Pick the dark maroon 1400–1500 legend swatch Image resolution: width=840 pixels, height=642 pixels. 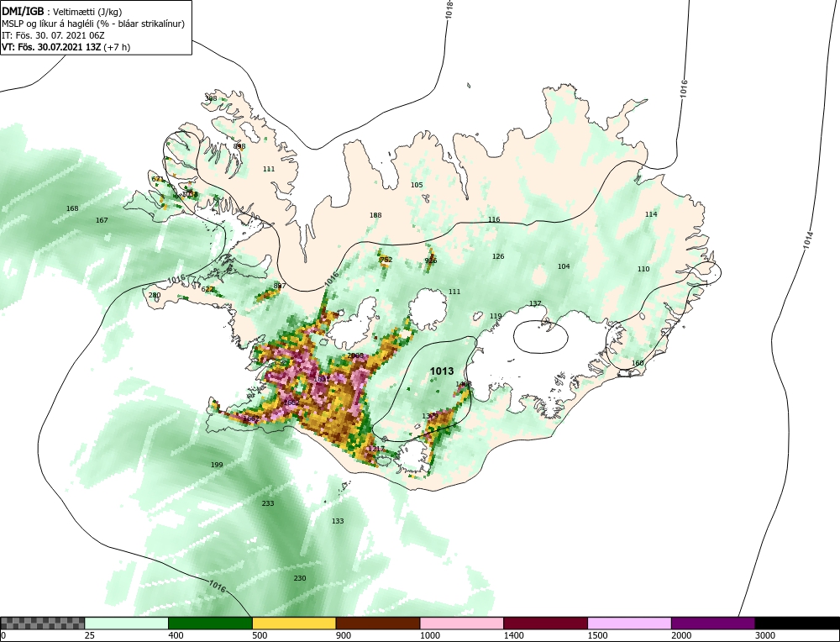click(x=545, y=623)
